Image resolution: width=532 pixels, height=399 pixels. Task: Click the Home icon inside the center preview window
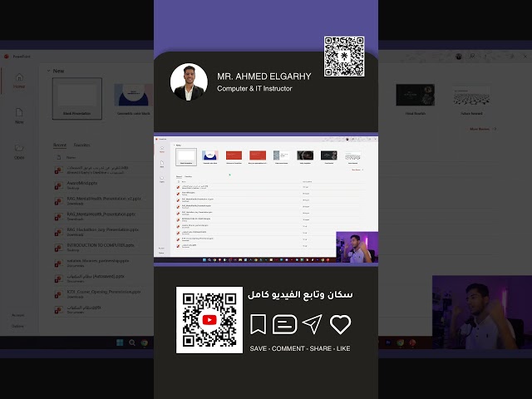pyautogui.click(x=162, y=148)
